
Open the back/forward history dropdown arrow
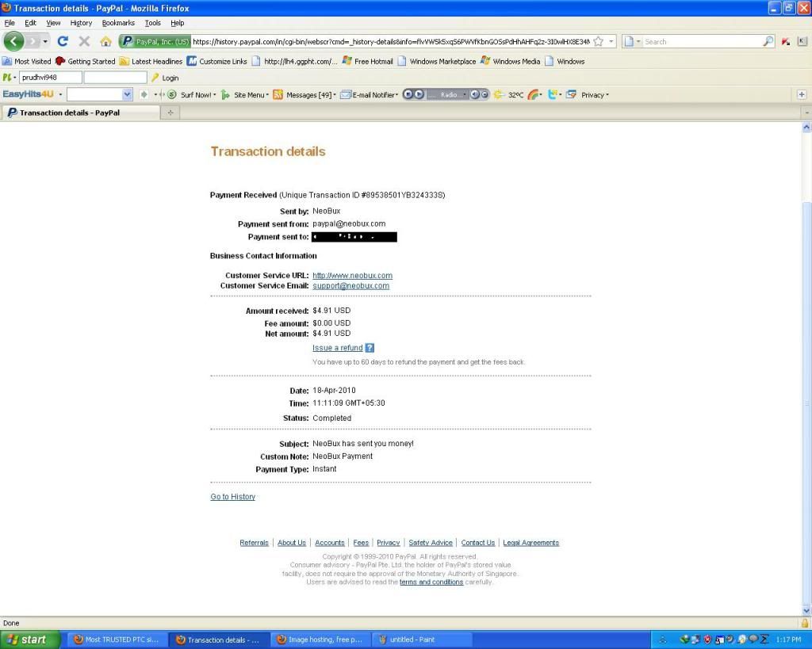45,41
